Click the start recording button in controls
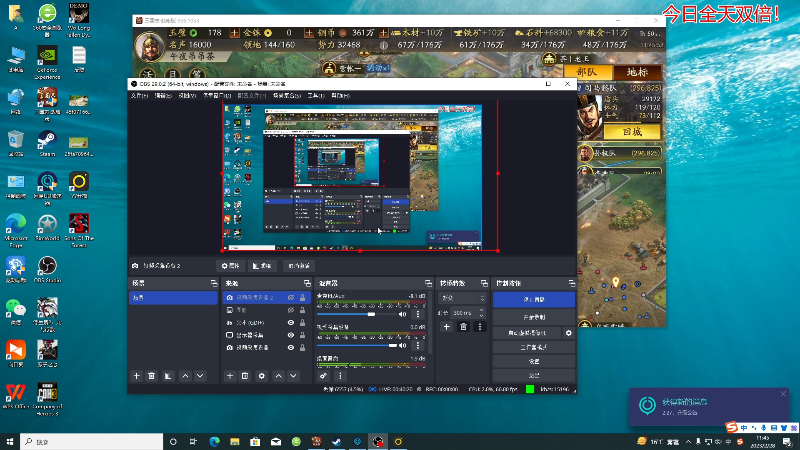800x450 pixels. [x=534, y=317]
